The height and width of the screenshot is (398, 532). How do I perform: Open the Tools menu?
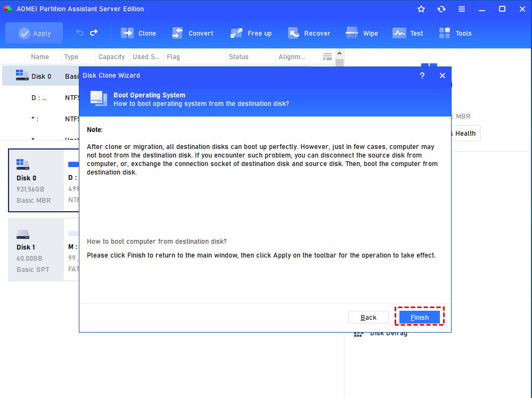(x=455, y=33)
